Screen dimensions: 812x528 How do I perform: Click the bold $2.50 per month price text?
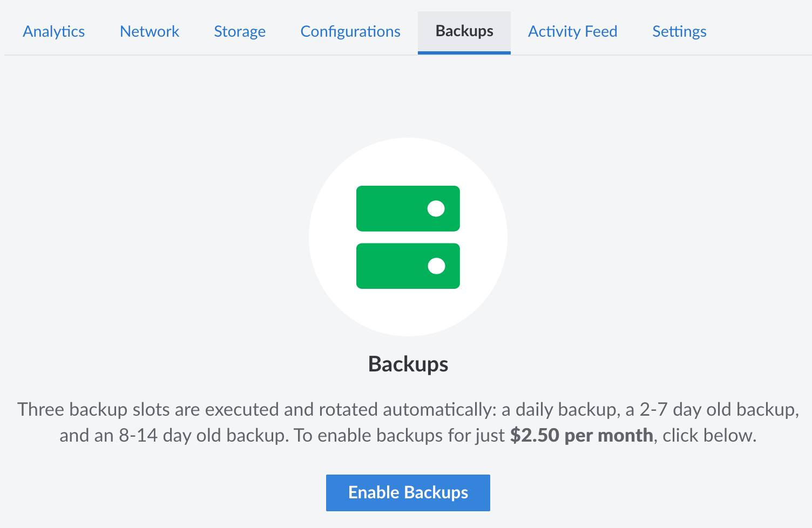click(x=580, y=435)
